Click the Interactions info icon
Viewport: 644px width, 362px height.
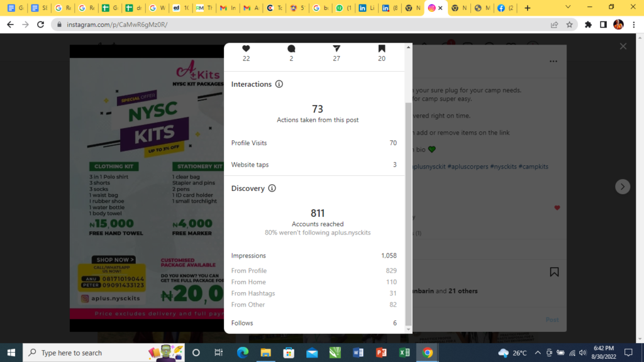click(279, 84)
